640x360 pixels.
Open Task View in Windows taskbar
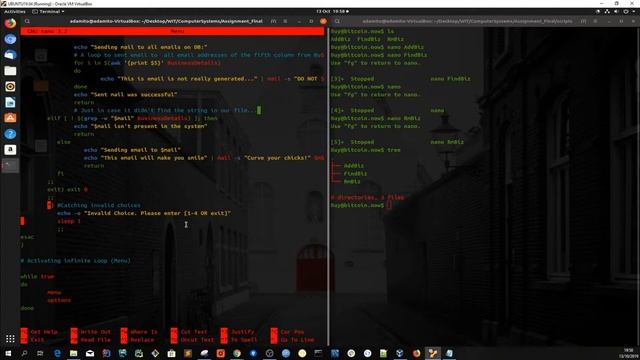tap(40, 353)
